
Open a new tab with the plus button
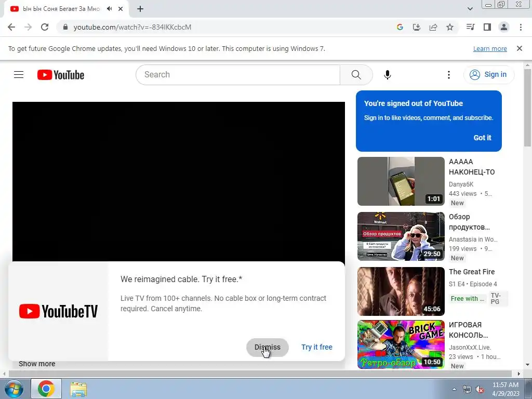point(140,9)
